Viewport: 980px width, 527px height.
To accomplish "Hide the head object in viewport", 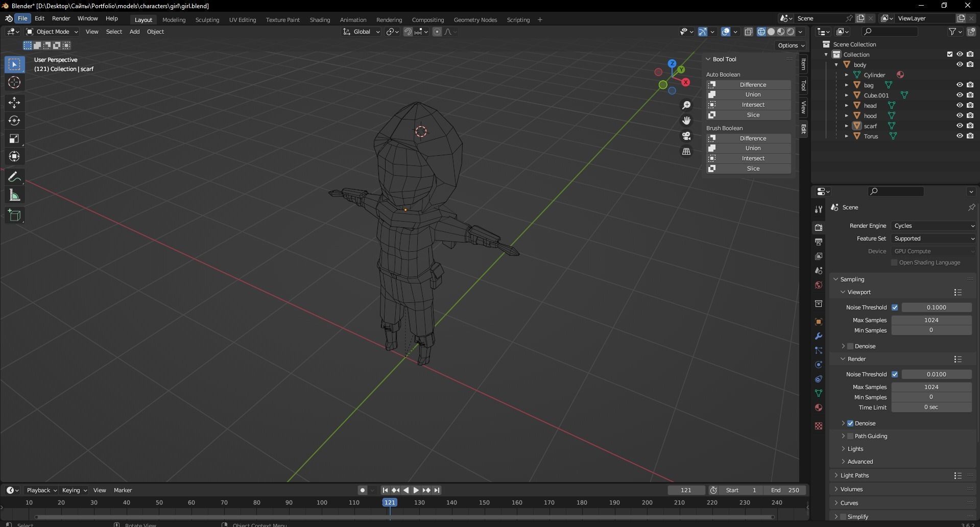I will coord(960,105).
